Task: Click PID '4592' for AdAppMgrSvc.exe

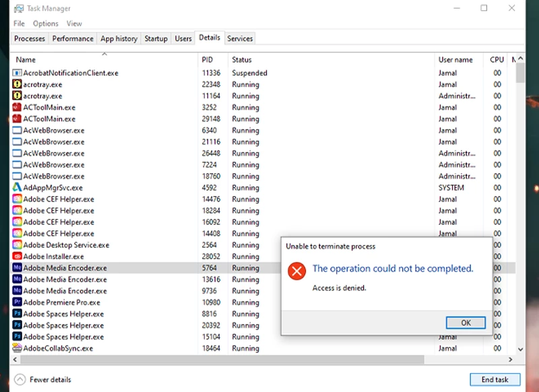Action: (x=210, y=188)
